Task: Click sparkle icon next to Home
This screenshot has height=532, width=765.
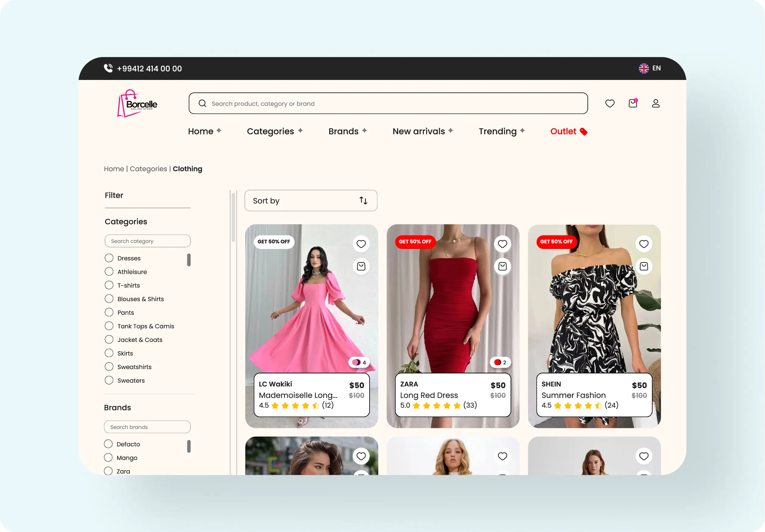Action: click(x=219, y=130)
